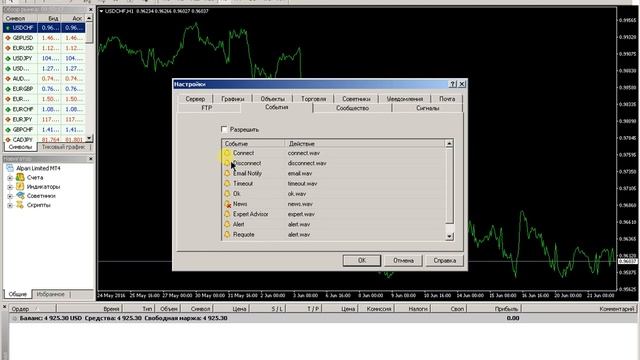Select disconnect.wav action entry
Viewport: 640px width, 360px height.
click(x=307, y=163)
